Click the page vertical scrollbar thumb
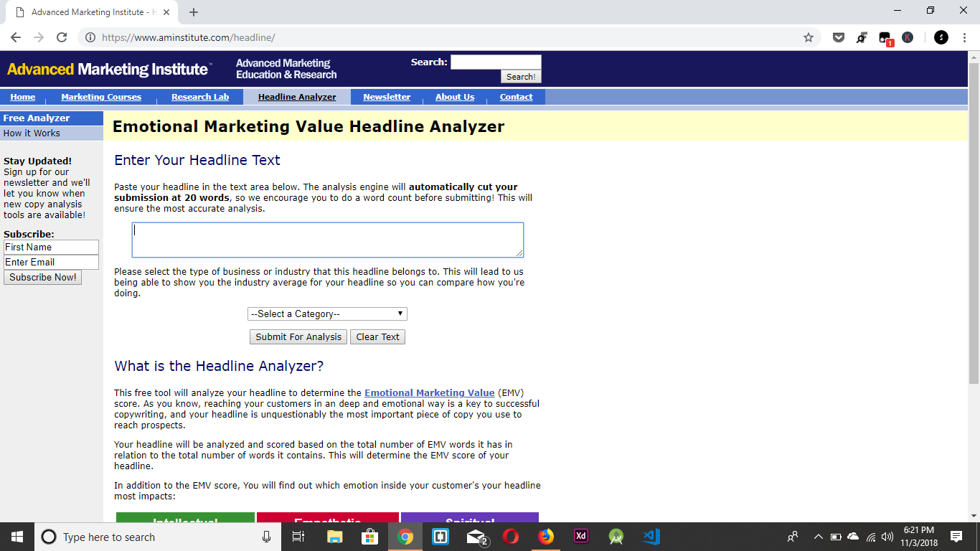The width and height of the screenshot is (980, 551). coord(974,222)
